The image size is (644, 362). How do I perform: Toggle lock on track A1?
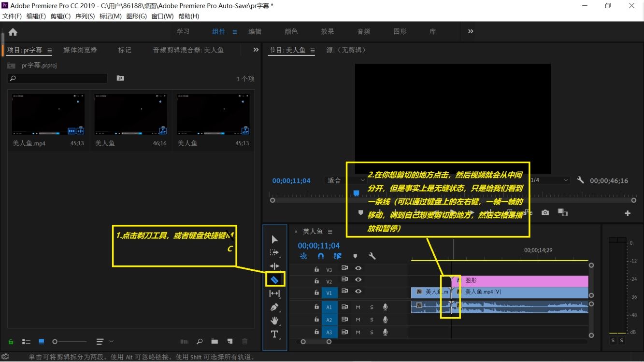pyautogui.click(x=316, y=306)
